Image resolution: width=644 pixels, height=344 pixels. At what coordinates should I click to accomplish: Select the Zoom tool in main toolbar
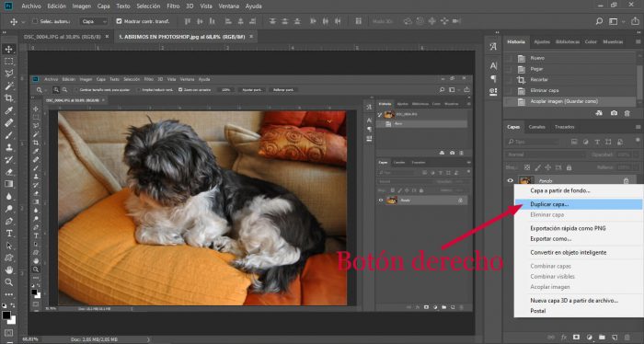[8, 282]
